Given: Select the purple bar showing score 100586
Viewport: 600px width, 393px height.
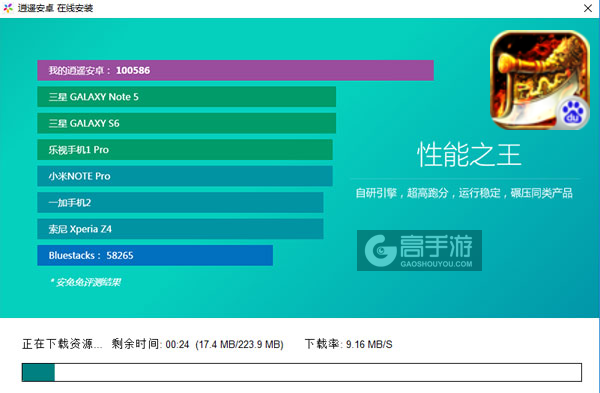Looking at the screenshot, I should [x=235, y=70].
